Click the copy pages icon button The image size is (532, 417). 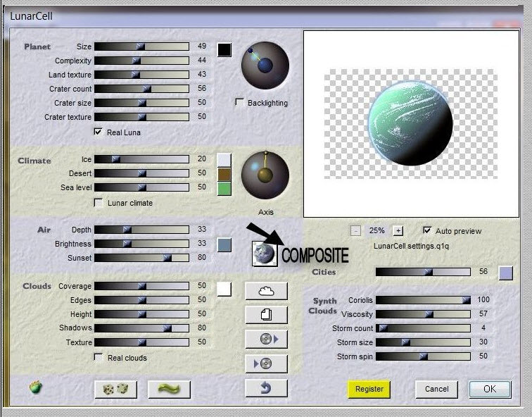pos(266,314)
